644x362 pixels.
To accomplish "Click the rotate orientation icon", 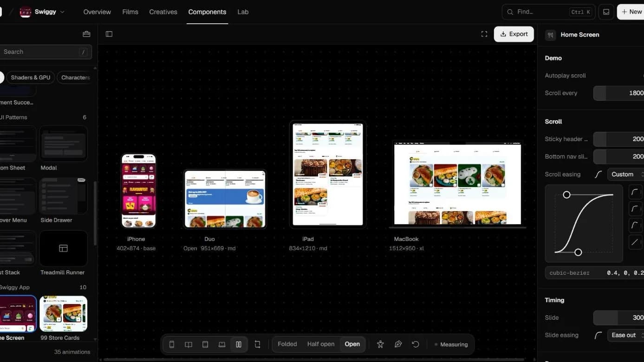I will [257, 344].
